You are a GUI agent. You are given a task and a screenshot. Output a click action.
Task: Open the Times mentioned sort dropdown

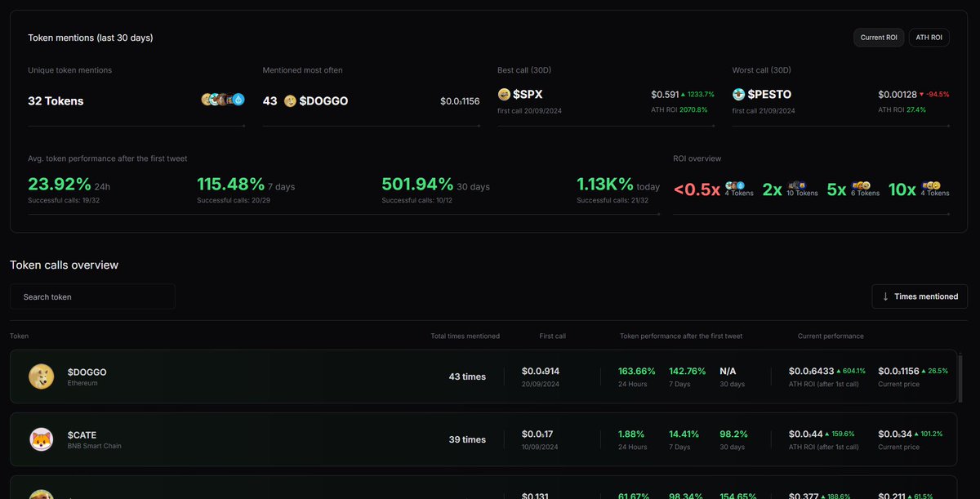point(920,296)
